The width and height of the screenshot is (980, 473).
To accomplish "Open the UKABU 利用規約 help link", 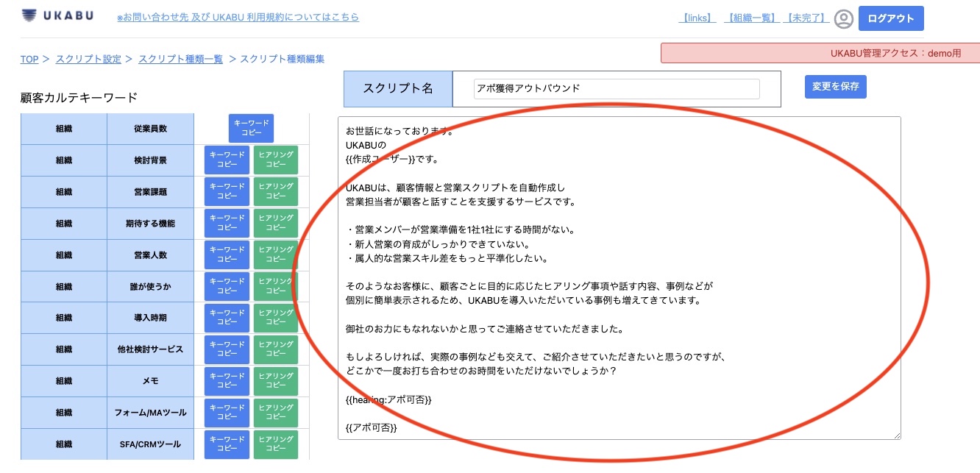I will click(x=238, y=17).
